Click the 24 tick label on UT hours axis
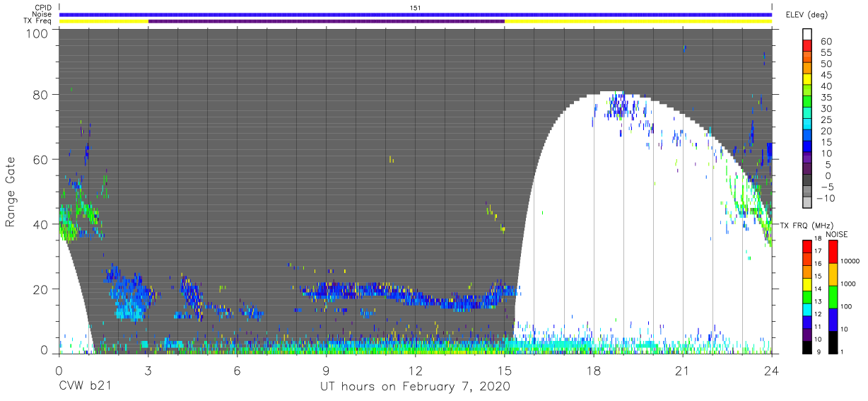868x401 pixels. pyautogui.click(x=771, y=371)
